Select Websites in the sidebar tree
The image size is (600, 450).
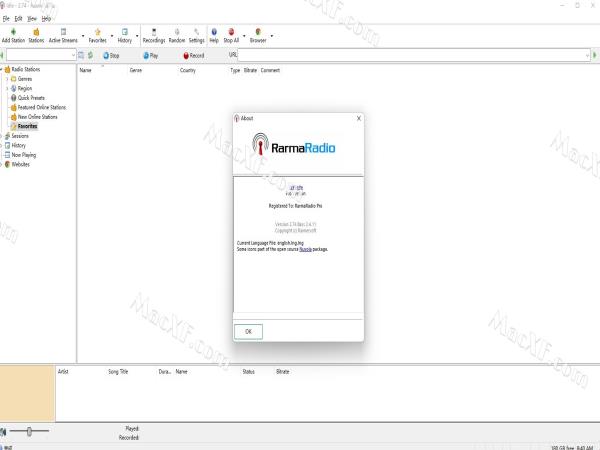pos(21,165)
